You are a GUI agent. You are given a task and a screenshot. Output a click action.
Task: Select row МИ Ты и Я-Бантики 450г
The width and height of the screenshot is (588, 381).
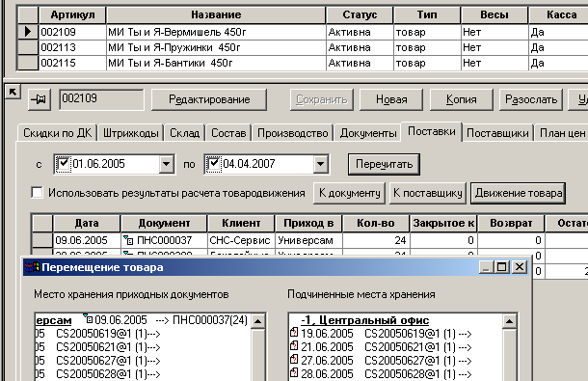pos(216,63)
